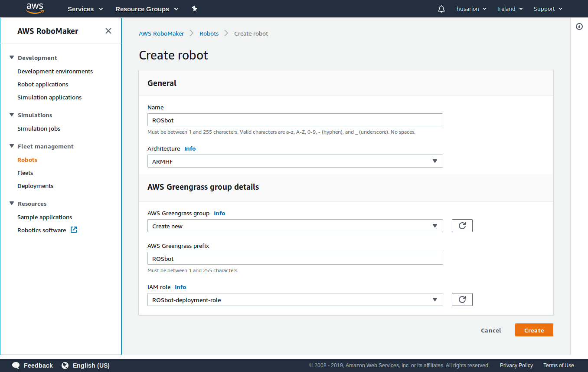This screenshot has width=588, height=372.
Task: Open the Ireland region selector
Action: pyautogui.click(x=510, y=9)
